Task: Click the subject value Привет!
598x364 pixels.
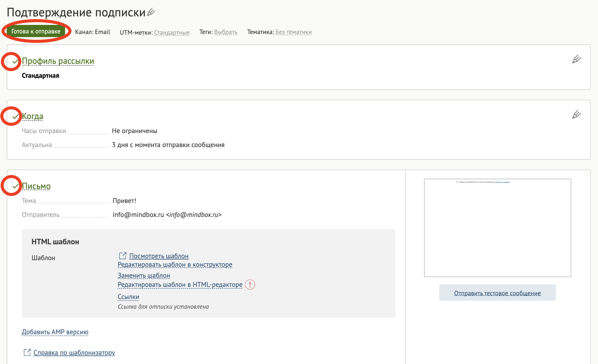Action: (124, 201)
